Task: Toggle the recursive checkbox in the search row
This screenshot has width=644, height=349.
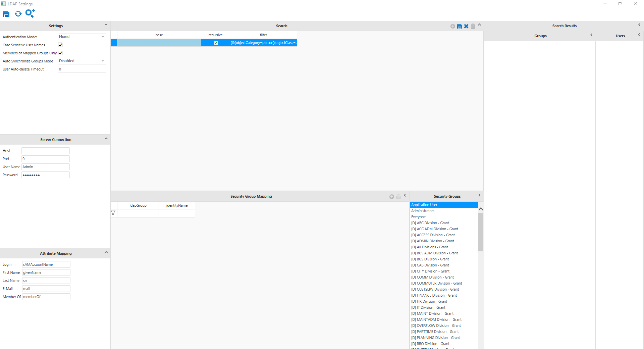Action: coord(216,43)
